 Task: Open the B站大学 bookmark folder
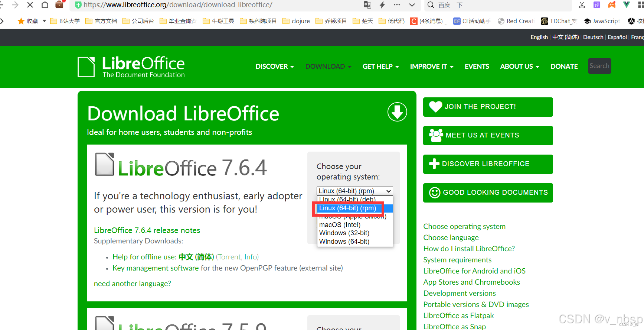pos(65,21)
